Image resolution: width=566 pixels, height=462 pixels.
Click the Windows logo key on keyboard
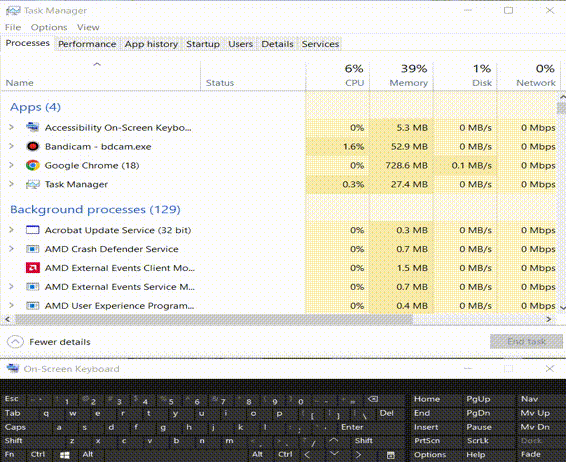point(65,455)
